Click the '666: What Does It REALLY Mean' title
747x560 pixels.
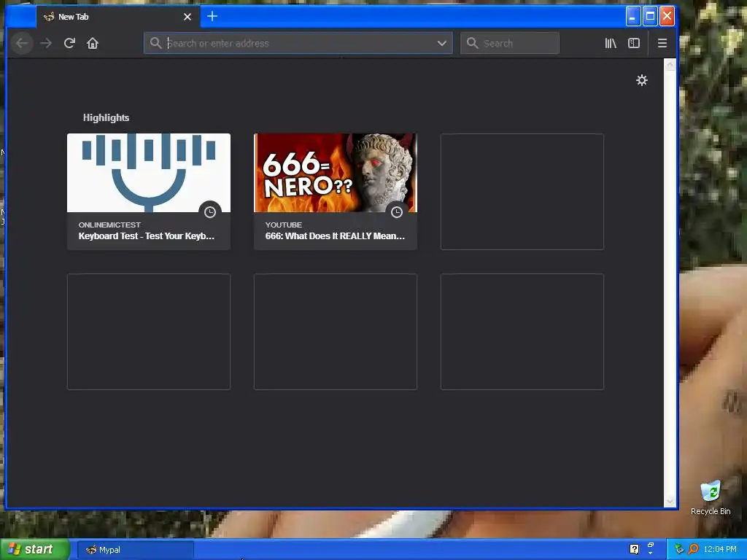click(335, 236)
